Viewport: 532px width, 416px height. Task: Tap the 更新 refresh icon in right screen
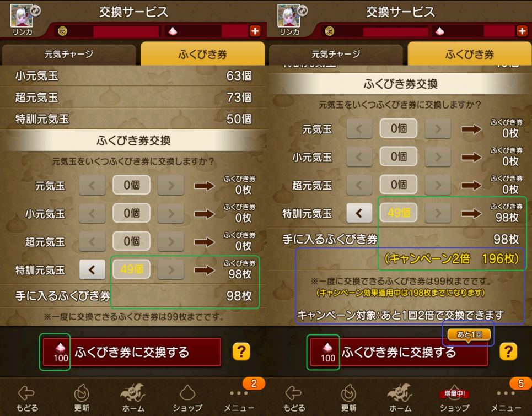click(x=348, y=397)
